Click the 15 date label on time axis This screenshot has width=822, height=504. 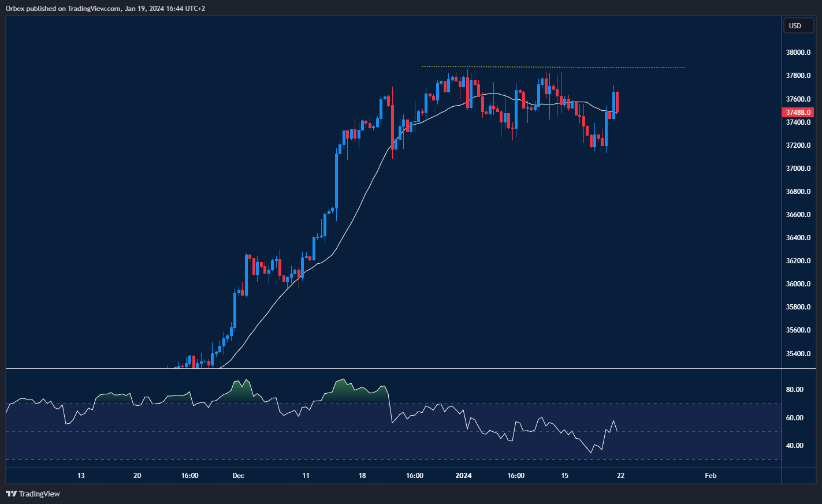[x=564, y=475]
